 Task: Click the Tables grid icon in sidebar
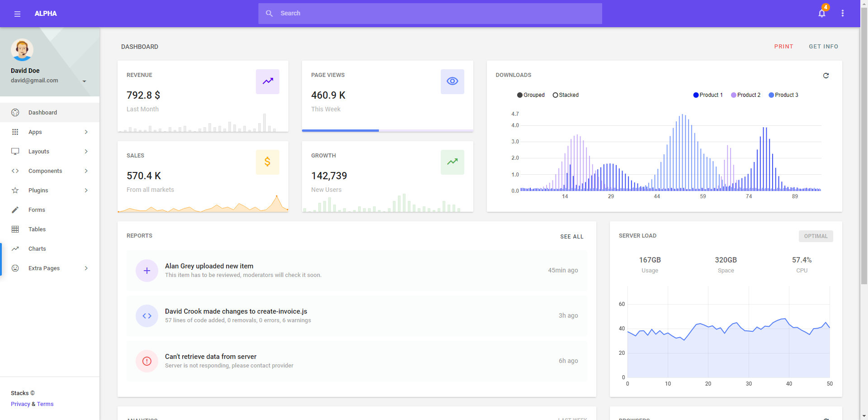point(15,229)
